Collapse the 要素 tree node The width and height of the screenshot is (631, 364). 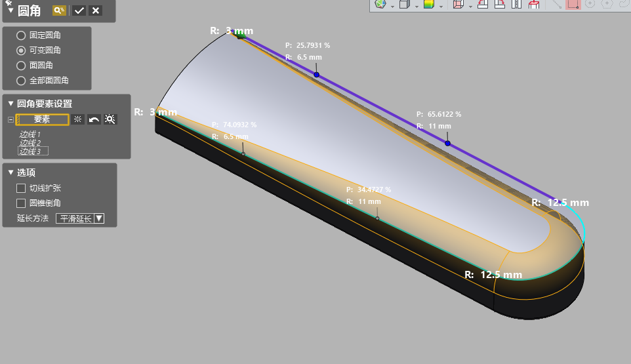[x=10, y=119]
